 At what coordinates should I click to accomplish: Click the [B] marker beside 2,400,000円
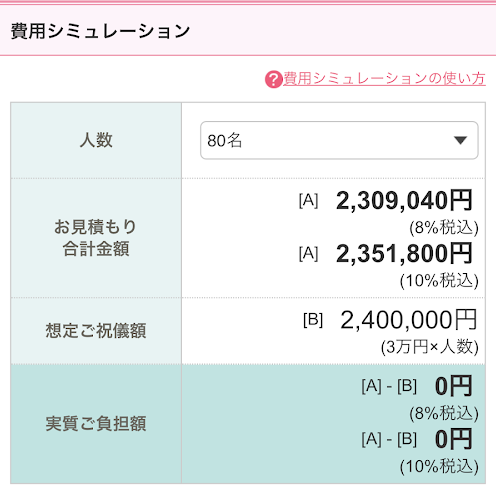pyautogui.click(x=313, y=320)
